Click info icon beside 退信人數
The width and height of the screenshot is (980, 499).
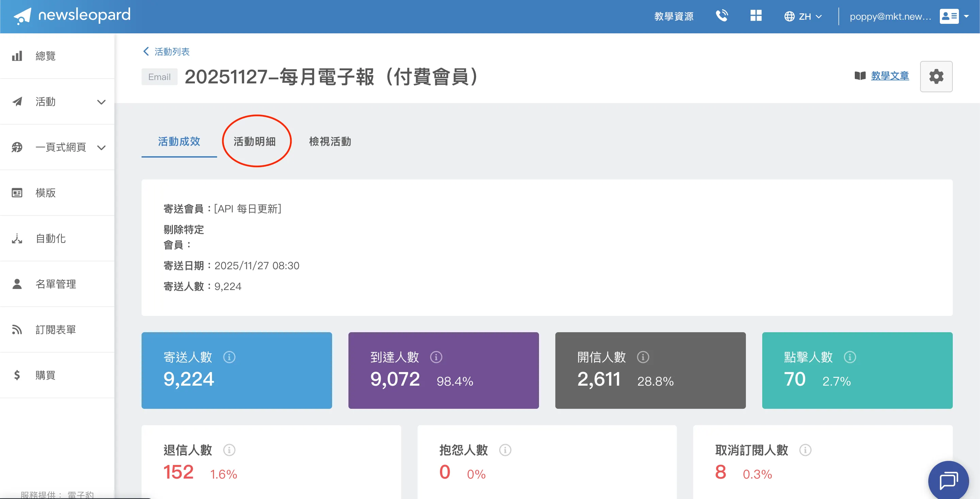point(229,450)
